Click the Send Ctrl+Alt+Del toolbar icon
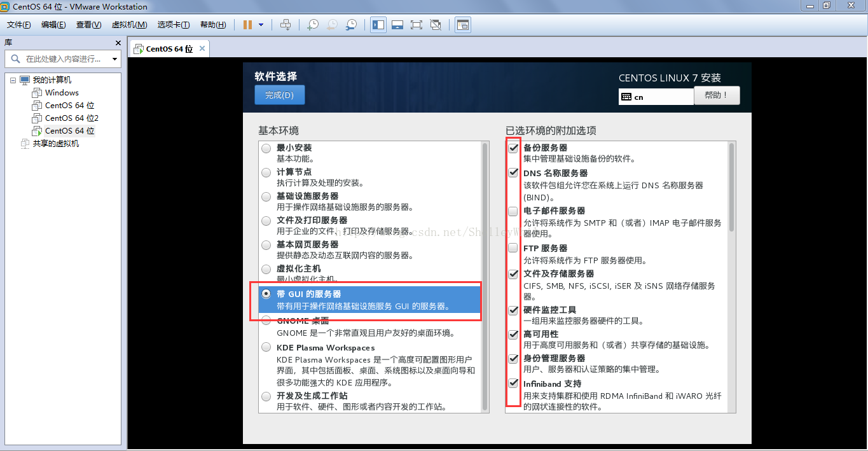 286,25
